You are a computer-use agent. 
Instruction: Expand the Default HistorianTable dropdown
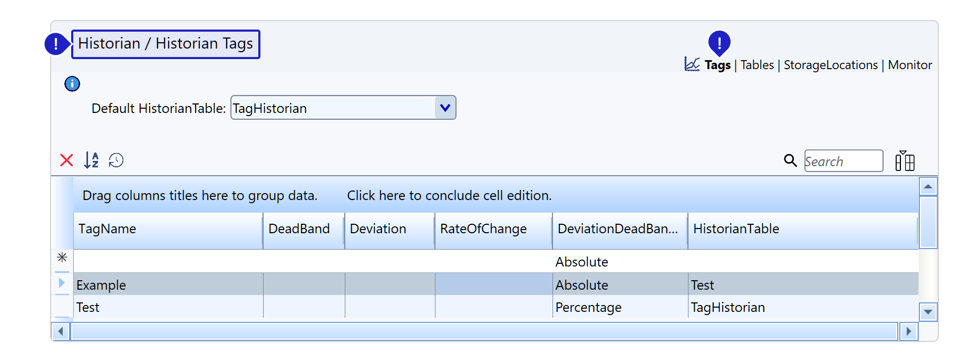coord(445,108)
